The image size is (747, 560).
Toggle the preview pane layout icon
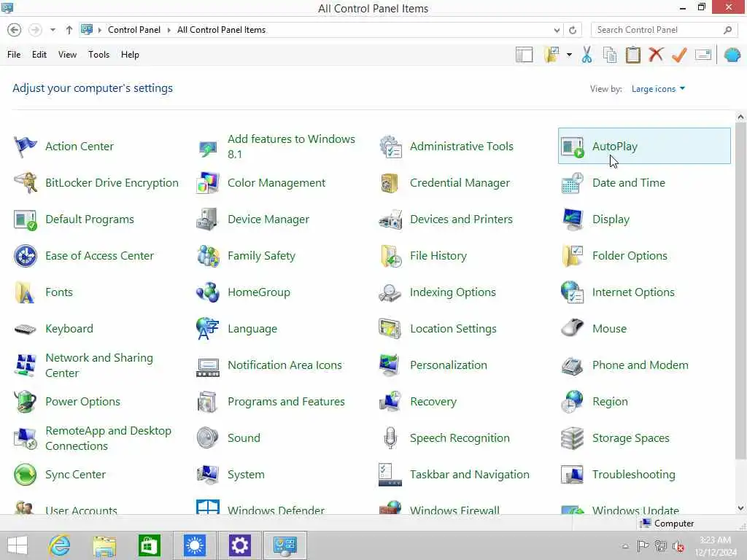(x=524, y=55)
